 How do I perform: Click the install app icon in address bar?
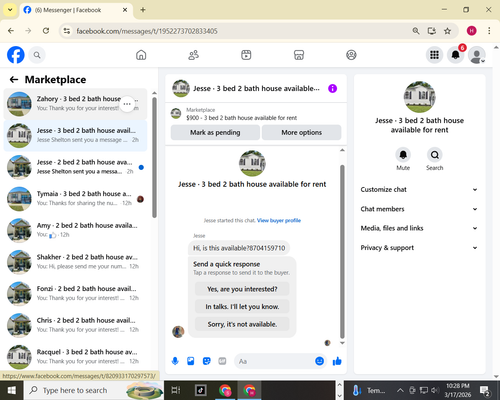click(432, 31)
